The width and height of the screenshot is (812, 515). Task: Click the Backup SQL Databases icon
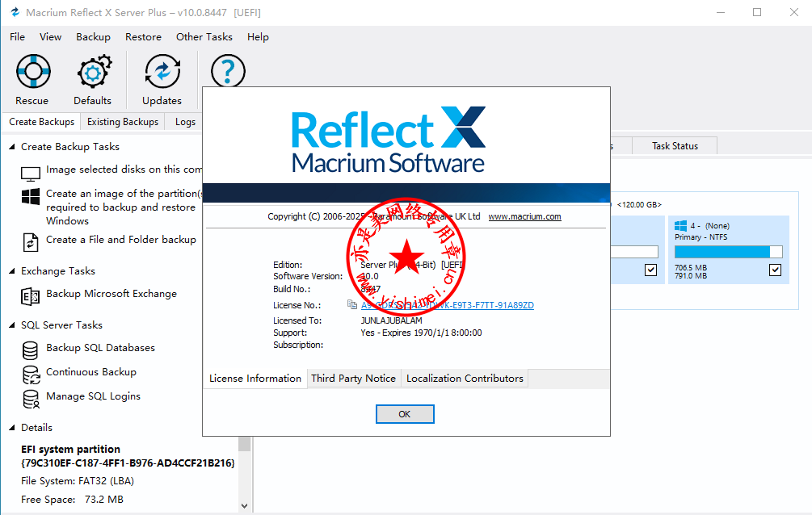coord(30,350)
